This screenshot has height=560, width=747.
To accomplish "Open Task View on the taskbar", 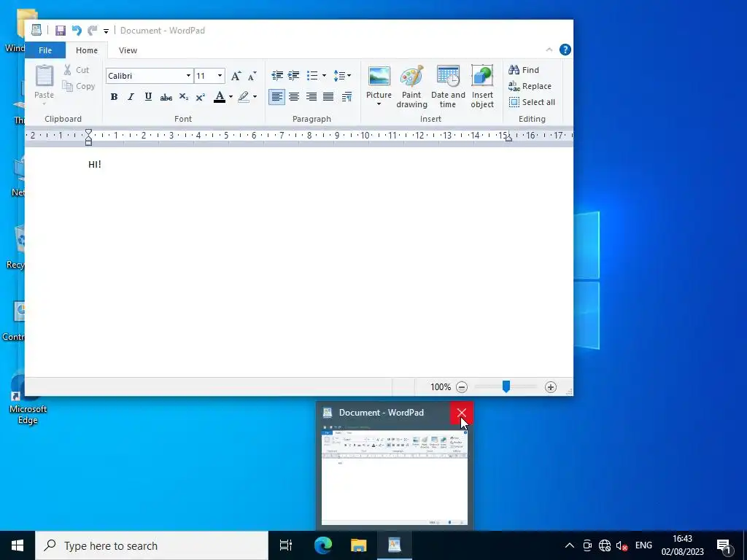I will click(x=286, y=545).
